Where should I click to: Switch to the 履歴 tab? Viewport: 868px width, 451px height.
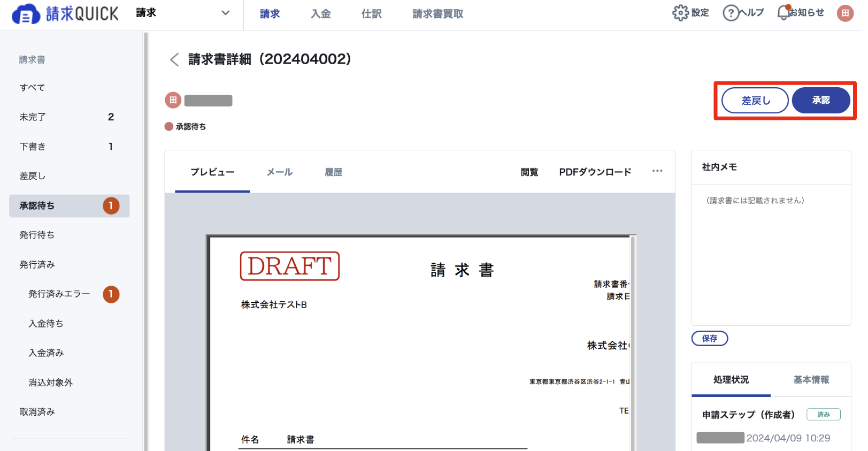click(334, 172)
